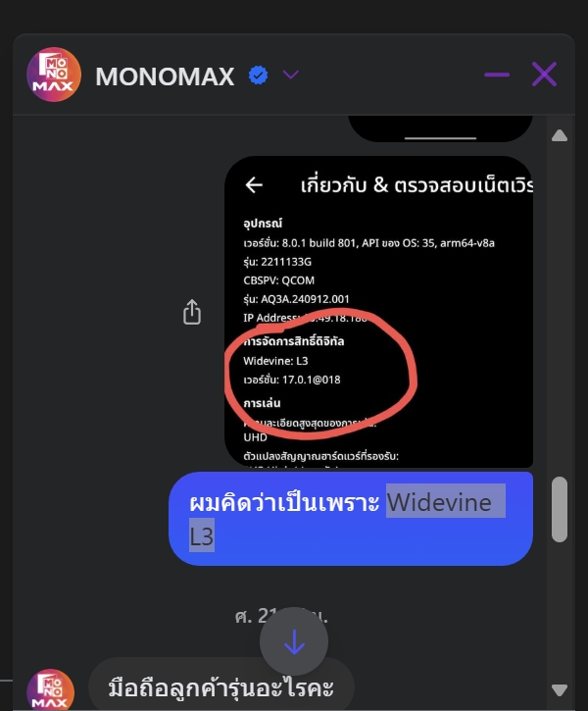
Task: Click the message asking about customer's phone model
Action: coord(221,687)
